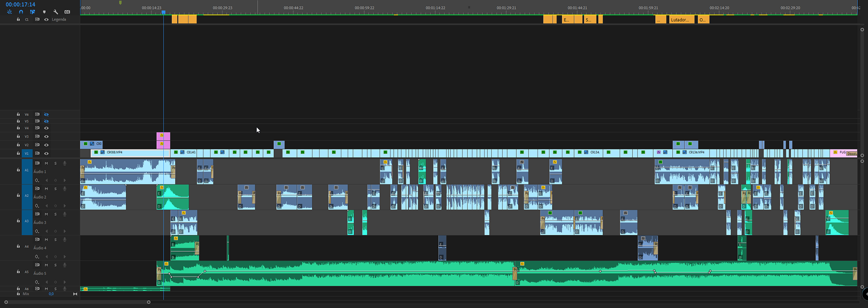Open timeline display settings wrench
The width and height of the screenshot is (868, 308).
coord(56,12)
